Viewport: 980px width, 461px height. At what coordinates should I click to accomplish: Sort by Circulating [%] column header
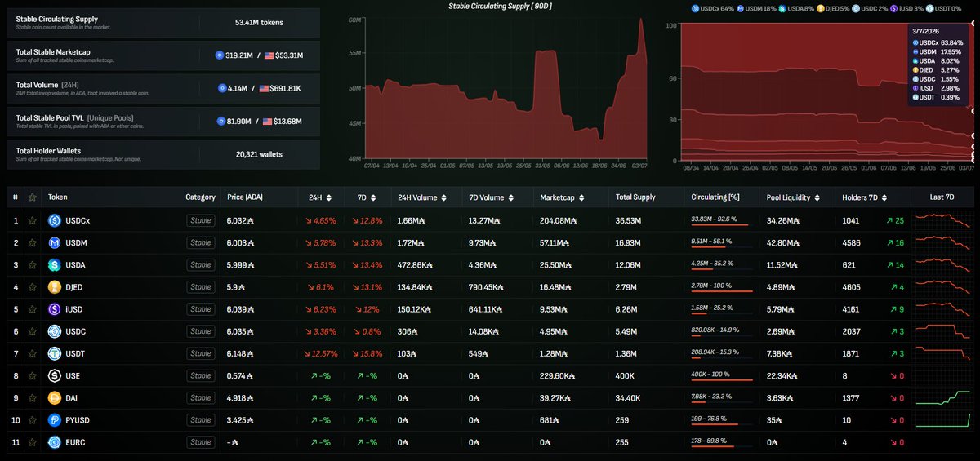pos(715,197)
